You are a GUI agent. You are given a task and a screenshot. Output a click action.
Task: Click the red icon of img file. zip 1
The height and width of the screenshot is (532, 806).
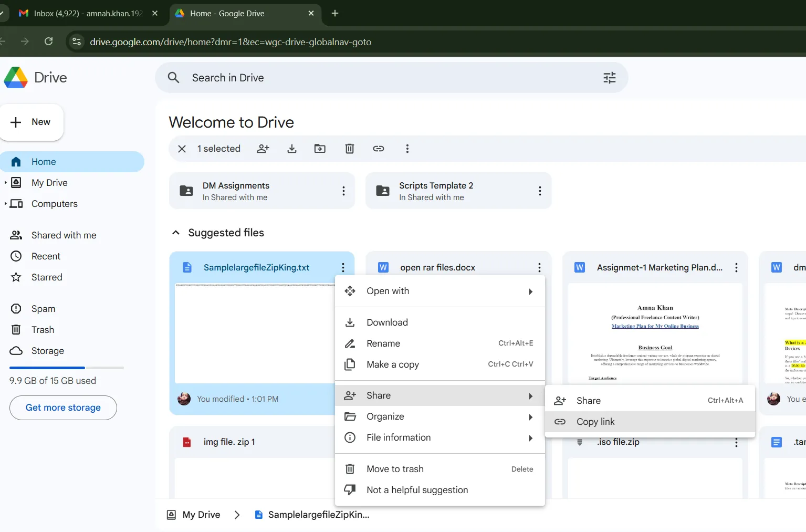click(x=187, y=442)
